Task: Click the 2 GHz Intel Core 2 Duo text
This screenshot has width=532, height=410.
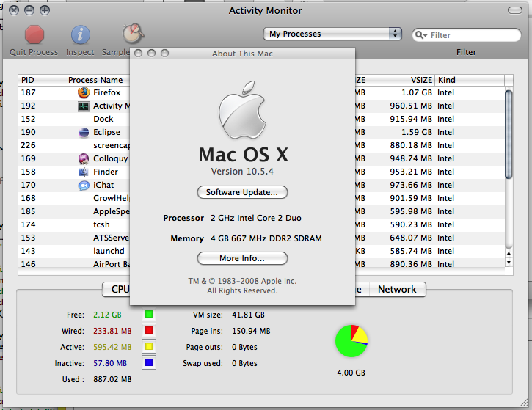Action: tap(256, 218)
